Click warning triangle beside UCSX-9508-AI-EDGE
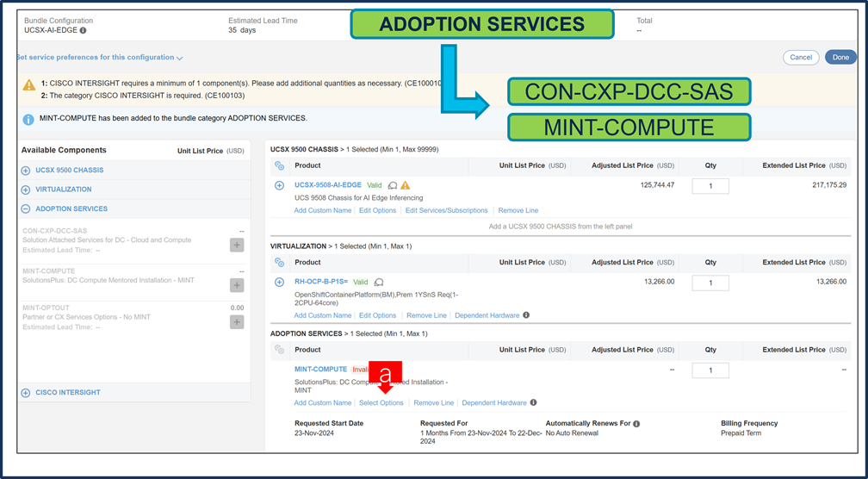 406,185
